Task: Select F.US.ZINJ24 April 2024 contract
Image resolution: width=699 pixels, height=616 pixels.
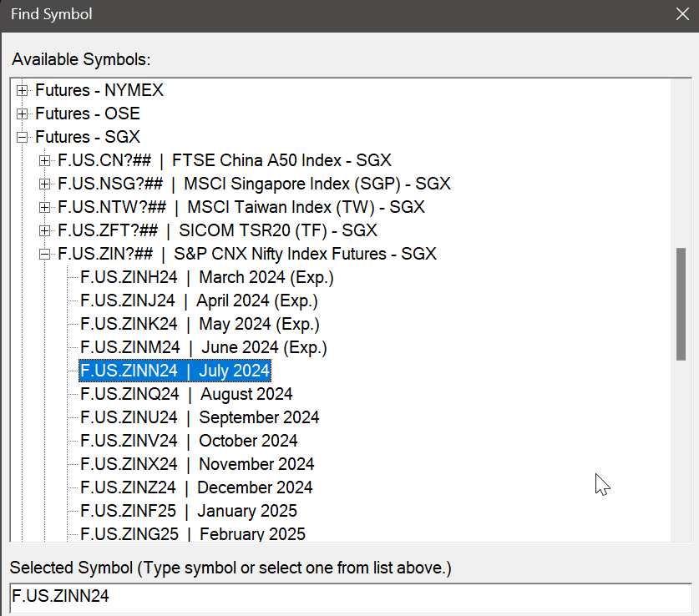Action: click(199, 300)
